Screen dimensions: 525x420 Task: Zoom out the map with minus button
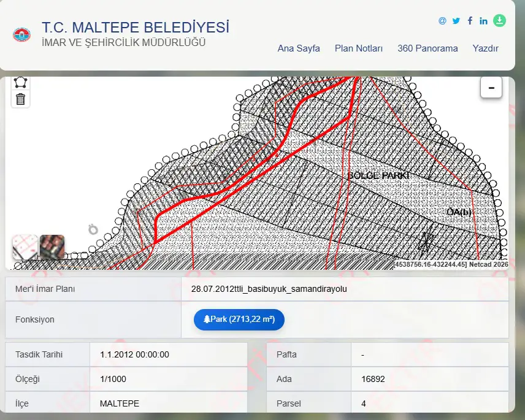coord(491,87)
